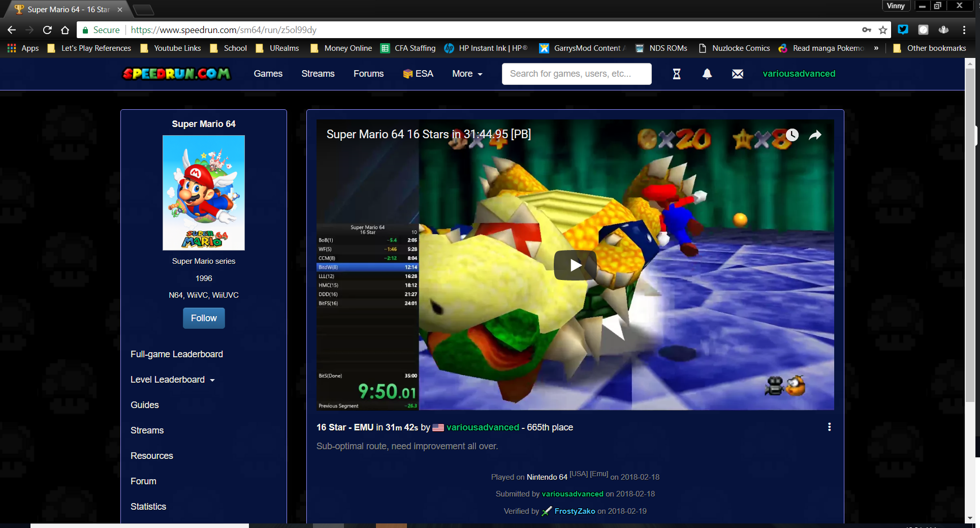Open a new browser tab

pos(143,9)
